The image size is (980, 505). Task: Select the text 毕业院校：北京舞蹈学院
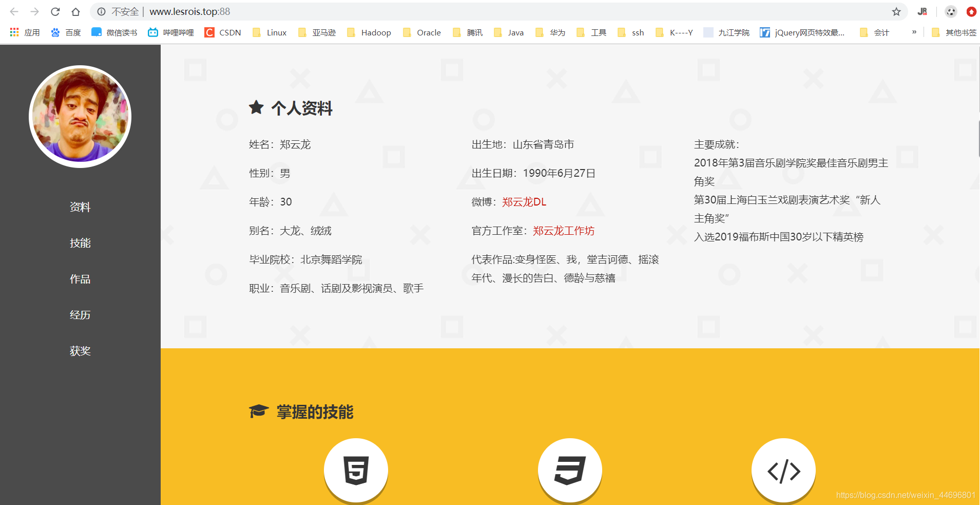305,259
